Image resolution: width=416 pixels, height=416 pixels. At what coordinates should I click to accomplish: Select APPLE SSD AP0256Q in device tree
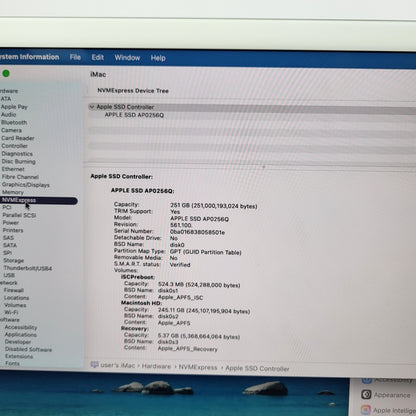[134, 115]
